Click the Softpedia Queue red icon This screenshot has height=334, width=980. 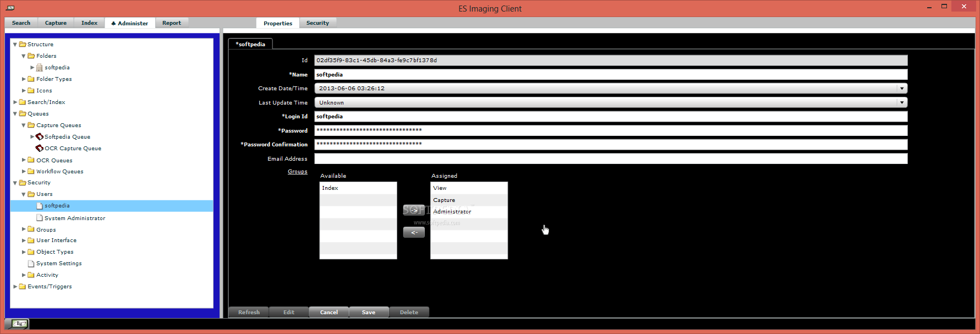[40, 136]
